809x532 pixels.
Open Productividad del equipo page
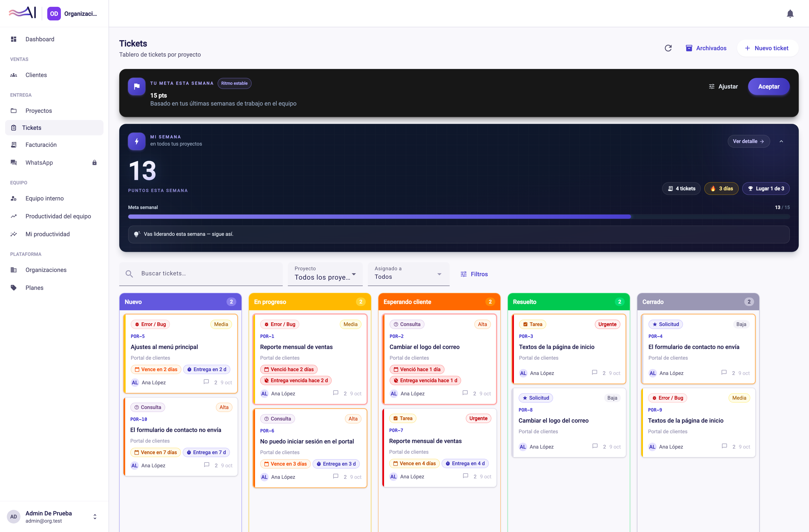[54, 216]
